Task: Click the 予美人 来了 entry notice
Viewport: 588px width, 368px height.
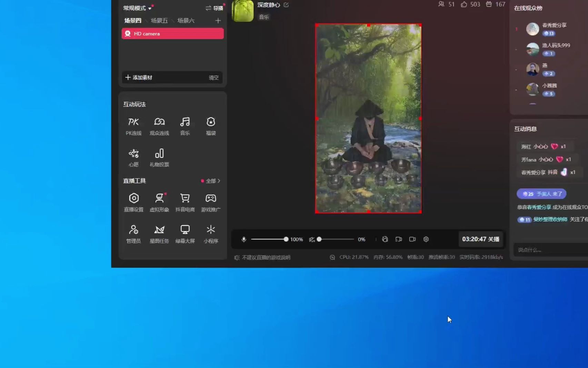Action: [x=541, y=194]
